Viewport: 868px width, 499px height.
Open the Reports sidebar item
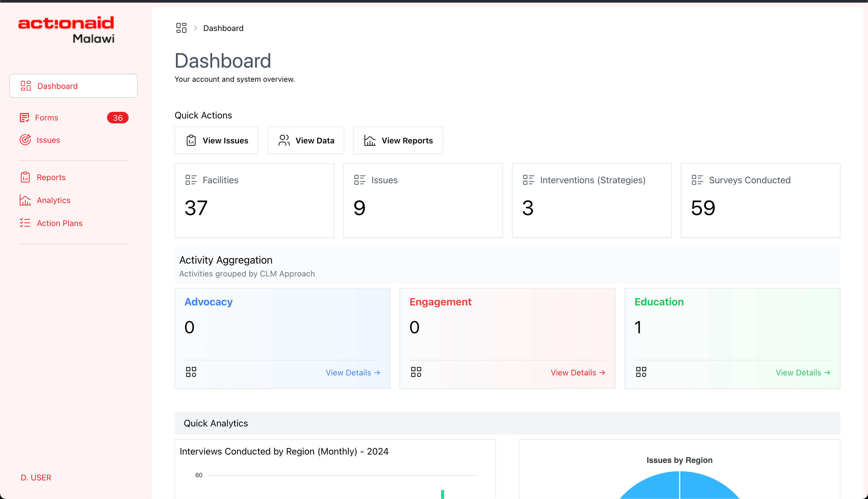click(x=42, y=177)
